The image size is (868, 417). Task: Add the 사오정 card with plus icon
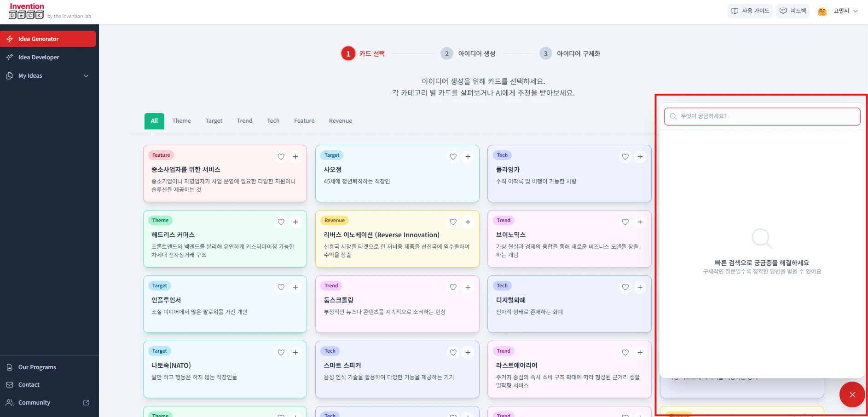tap(468, 157)
